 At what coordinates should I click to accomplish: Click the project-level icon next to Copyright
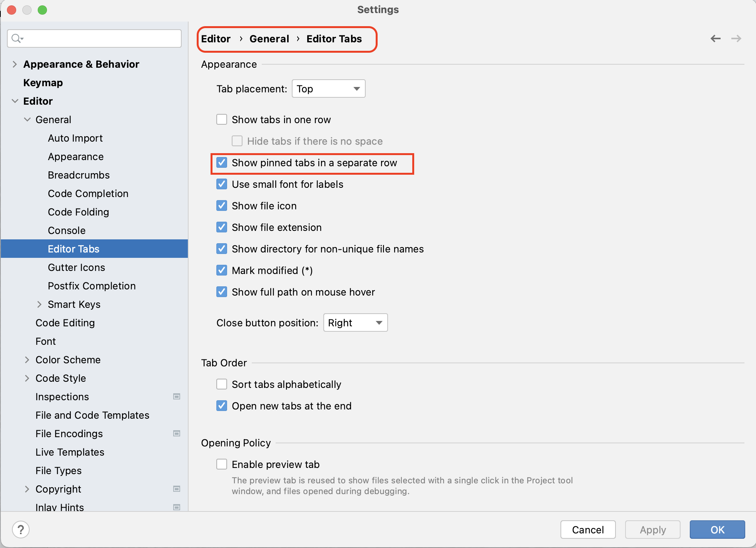pyautogui.click(x=177, y=489)
